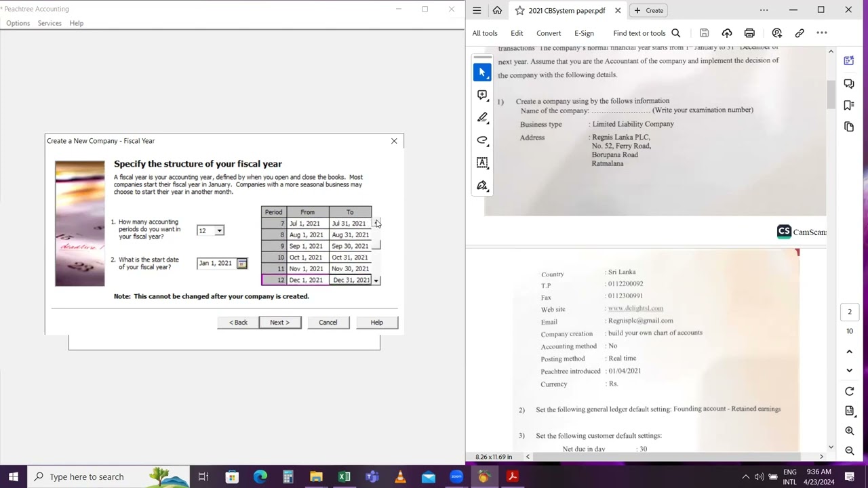
Task: Select the Add text box tool
Action: (482, 163)
